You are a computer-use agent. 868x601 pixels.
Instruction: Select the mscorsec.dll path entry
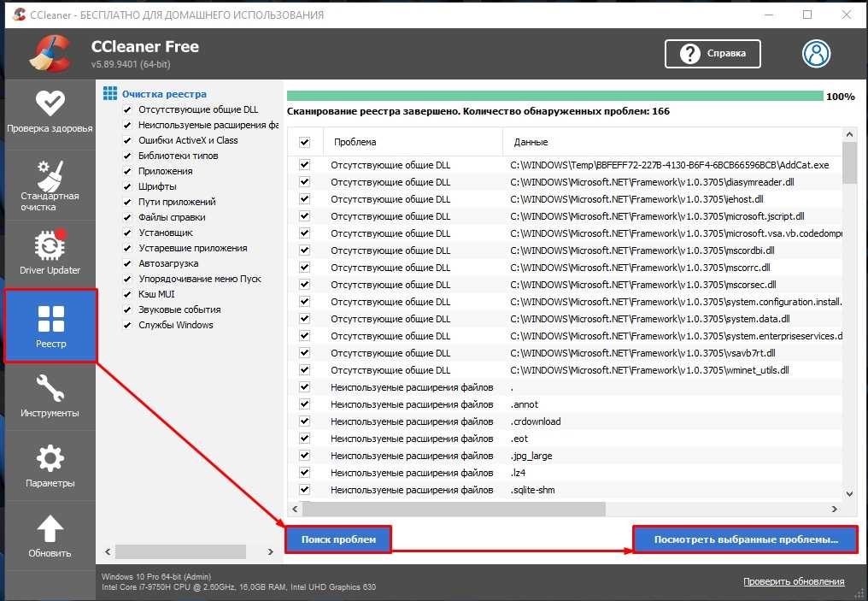coord(643,286)
